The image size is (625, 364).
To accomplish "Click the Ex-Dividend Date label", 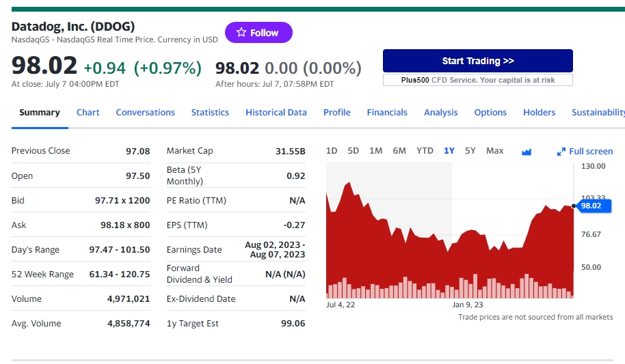I will tap(201, 298).
